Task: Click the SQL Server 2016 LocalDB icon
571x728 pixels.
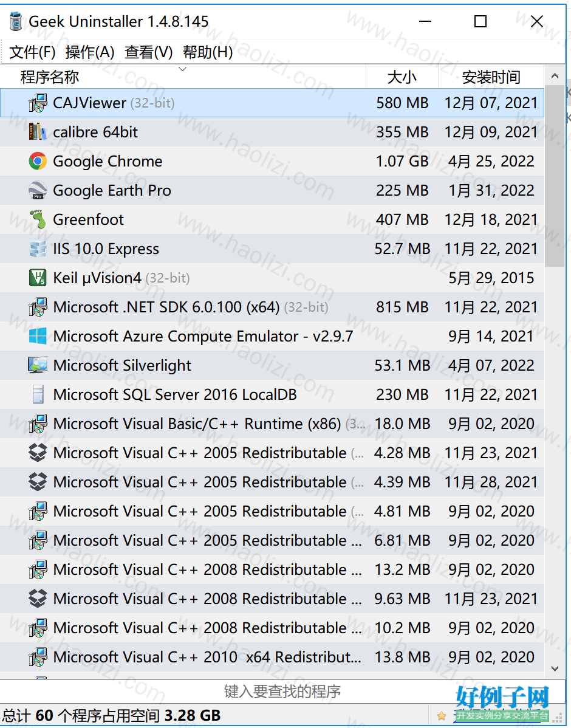Action: [x=38, y=394]
